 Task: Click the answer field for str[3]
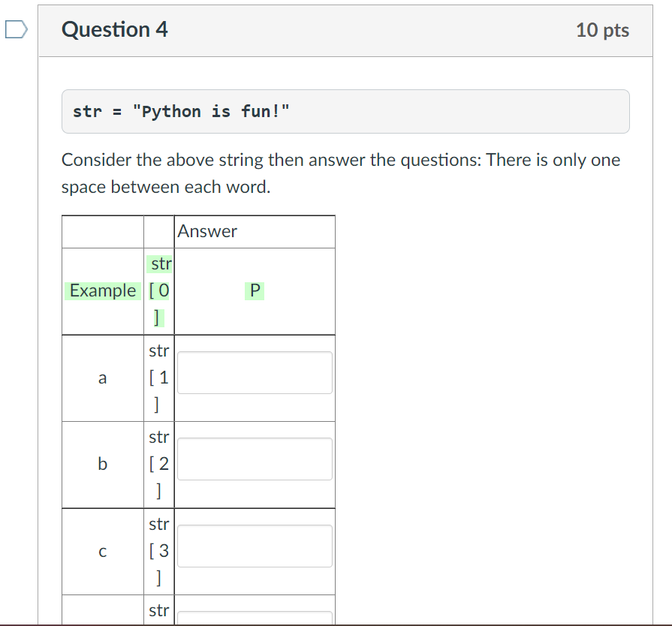[255, 546]
